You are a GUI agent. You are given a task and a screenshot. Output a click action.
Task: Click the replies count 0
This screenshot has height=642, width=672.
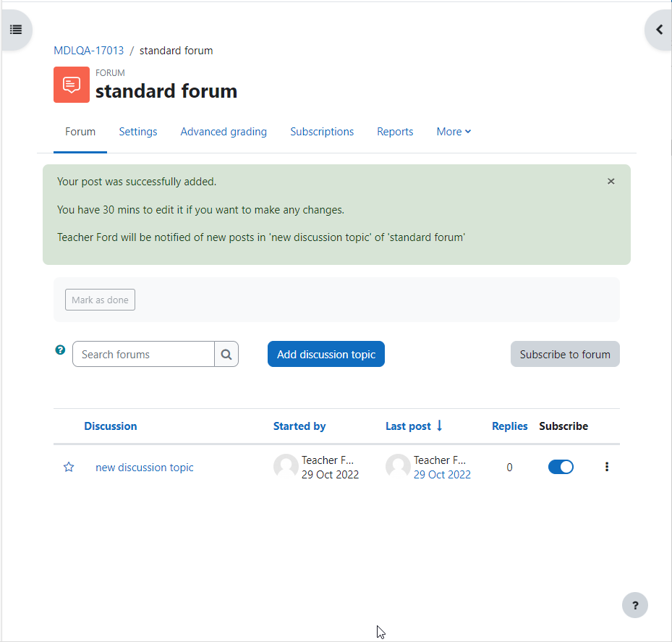[509, 467]
